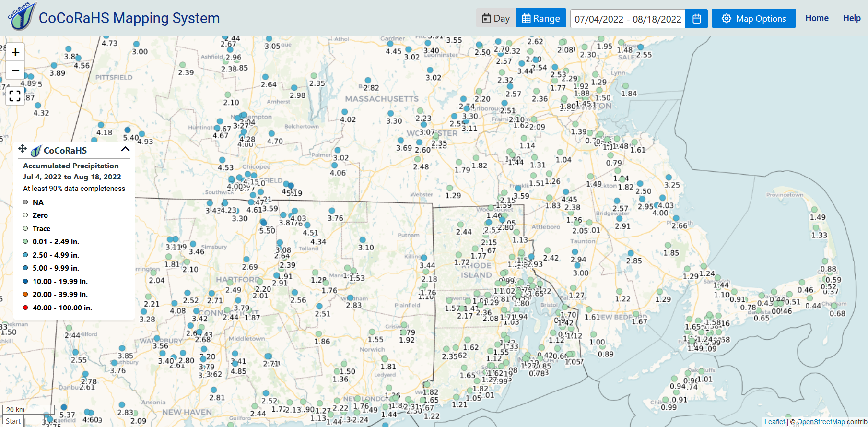Click the 'Accumulated Precipitation' legend title
The image size is (868, 427).
point(71,166)
